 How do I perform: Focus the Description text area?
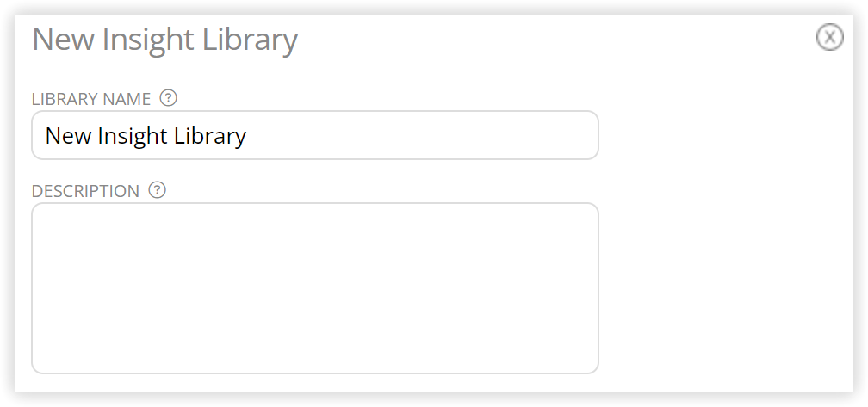tap(315, 288)
